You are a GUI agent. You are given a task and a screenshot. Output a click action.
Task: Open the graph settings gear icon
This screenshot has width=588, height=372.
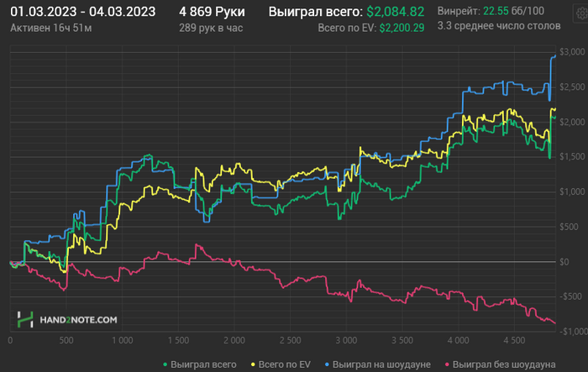coord(581,14)
